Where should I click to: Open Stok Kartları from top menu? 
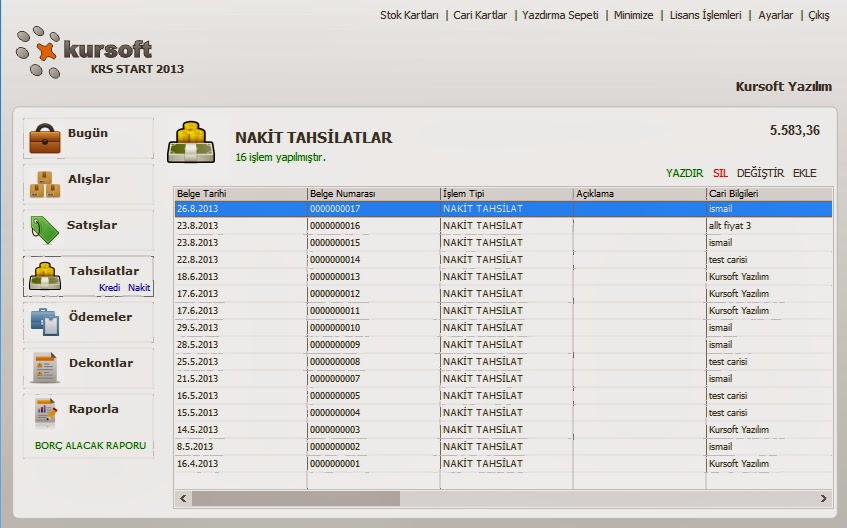[409, 15]
